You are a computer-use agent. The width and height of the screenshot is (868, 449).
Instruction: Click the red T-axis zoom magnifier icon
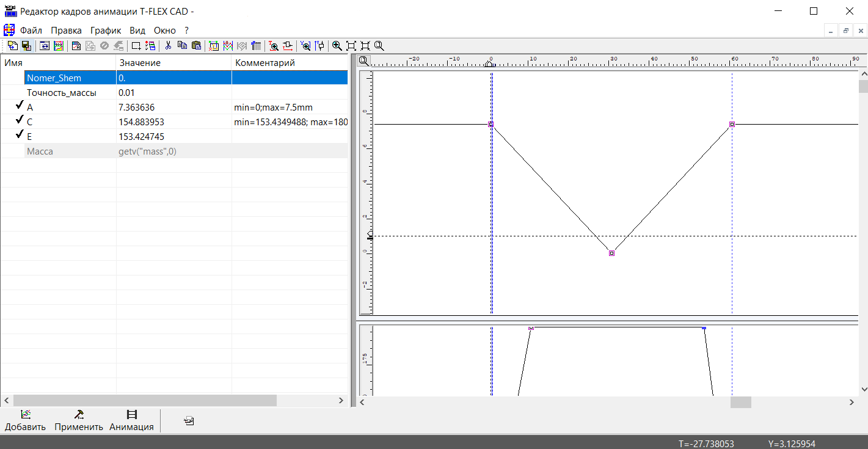tap(274, 46)
